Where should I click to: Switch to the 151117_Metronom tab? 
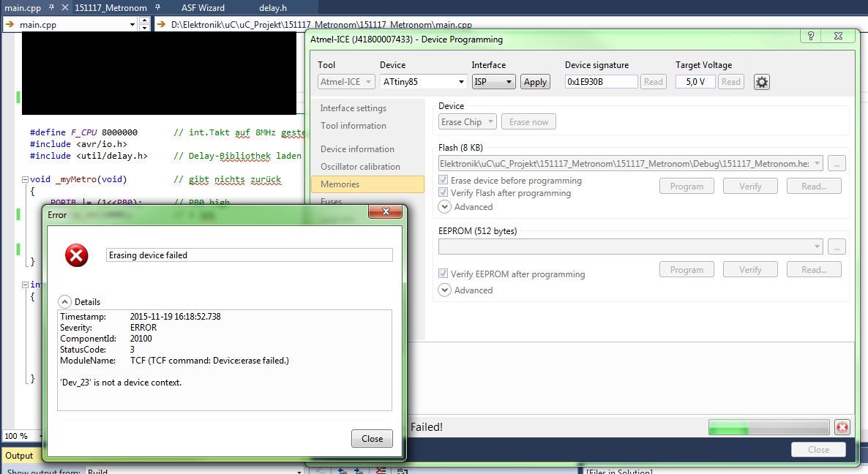111,8
